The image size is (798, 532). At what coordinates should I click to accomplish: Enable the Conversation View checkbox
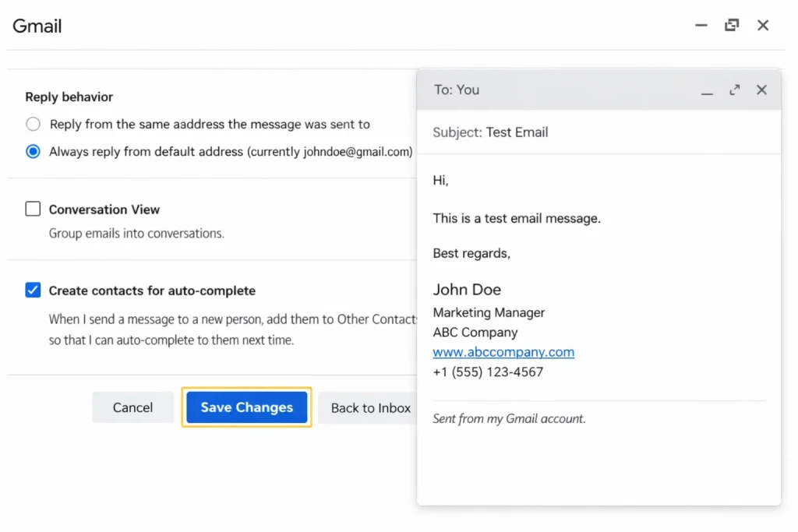tap(33, 209)
